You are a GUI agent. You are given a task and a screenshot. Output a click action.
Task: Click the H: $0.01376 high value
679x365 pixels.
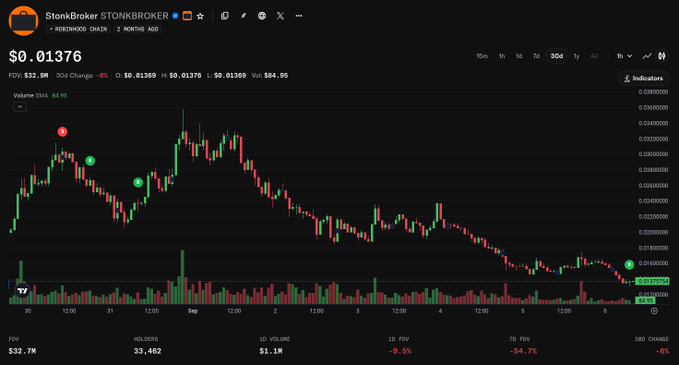[x=181, y=75]
